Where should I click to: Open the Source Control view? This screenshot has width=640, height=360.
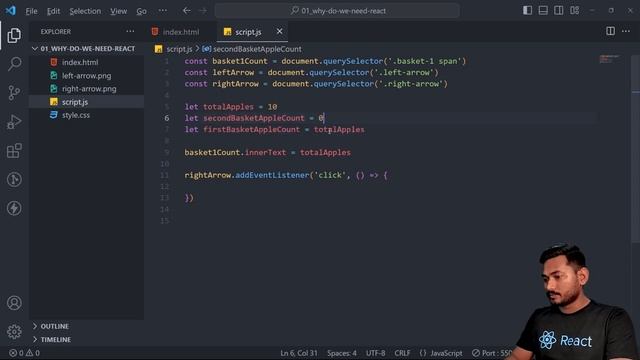click(x=14, y=93)
